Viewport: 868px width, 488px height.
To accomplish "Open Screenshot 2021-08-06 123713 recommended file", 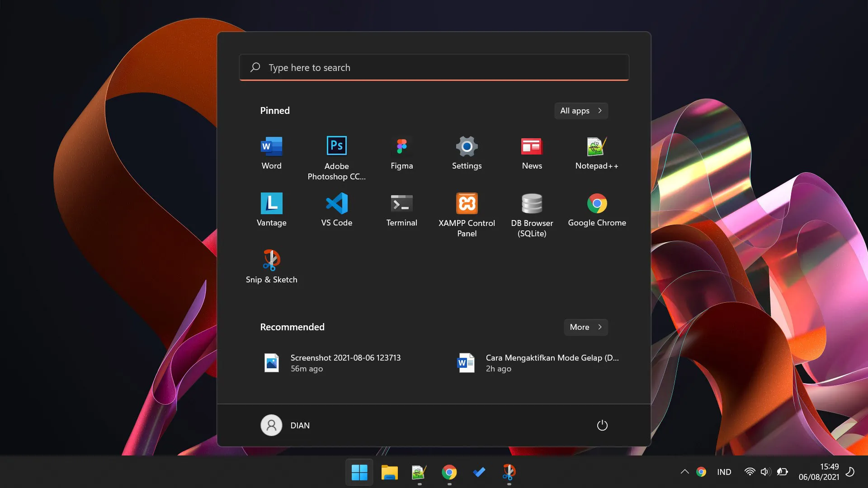I will tap(332, 363).
